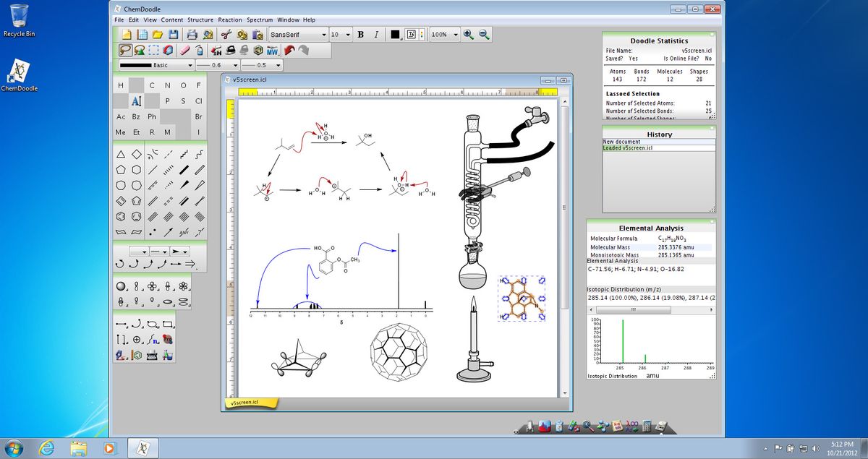868x459 pixels.
Task: Click the add implicit hydrogens tool
Action: point(215,51)
